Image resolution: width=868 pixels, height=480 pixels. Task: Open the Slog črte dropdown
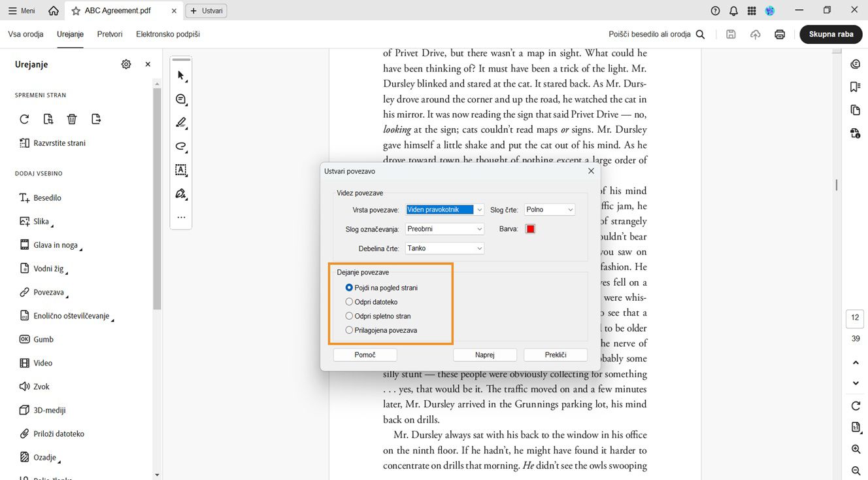point(550,210)
